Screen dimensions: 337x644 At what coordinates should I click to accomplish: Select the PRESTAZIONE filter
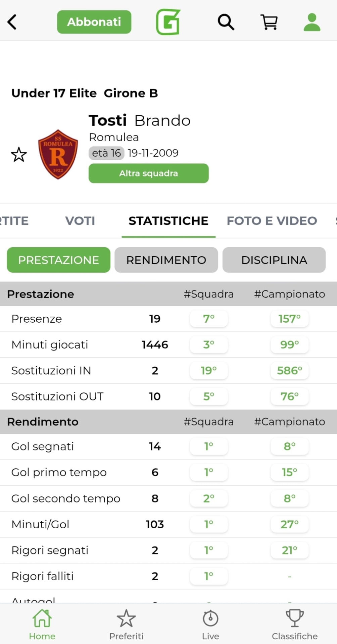pyautogui.click(x=58, y=260)
